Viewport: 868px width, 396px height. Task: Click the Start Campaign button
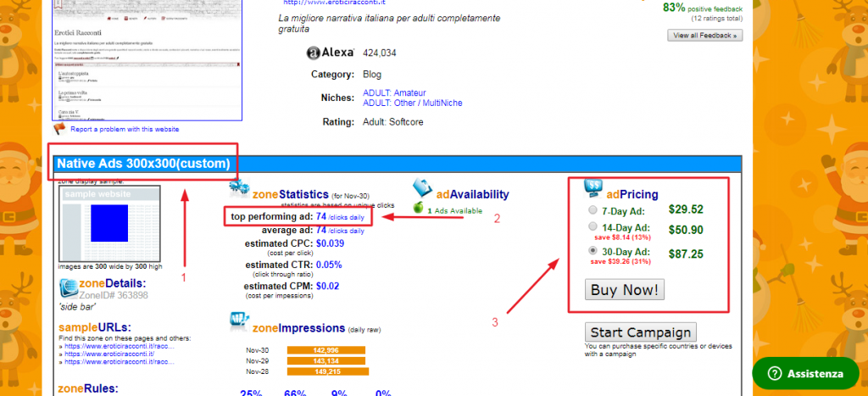tap(640, 332)
